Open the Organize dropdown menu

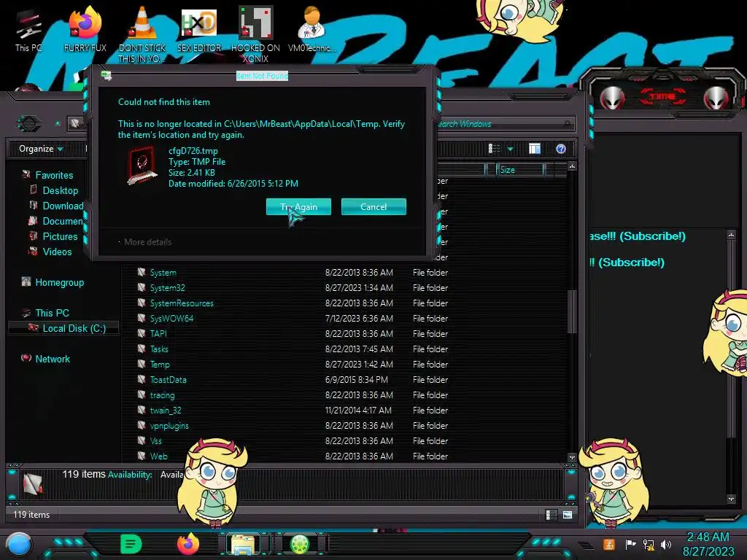click(x=41, y=149)
